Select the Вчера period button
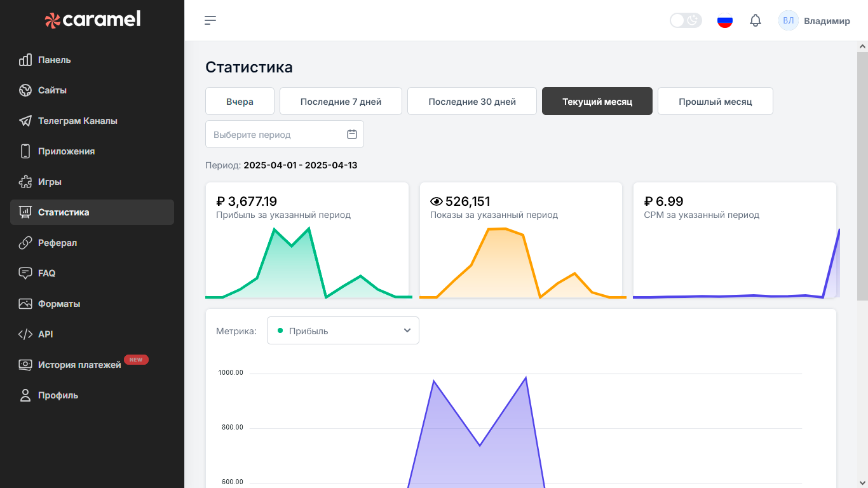The image size is (868, 488). [240, 101]
